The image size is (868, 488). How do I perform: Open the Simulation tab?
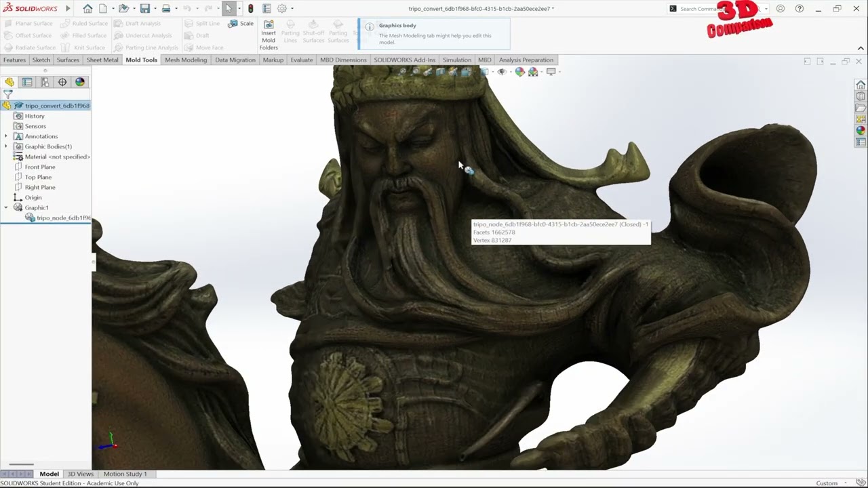(x=457, y=60)
